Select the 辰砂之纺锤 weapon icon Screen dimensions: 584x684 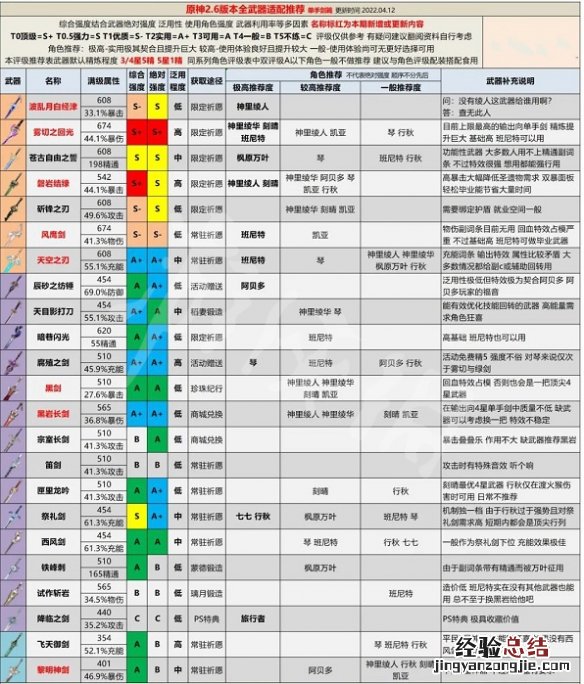point(13,286)
